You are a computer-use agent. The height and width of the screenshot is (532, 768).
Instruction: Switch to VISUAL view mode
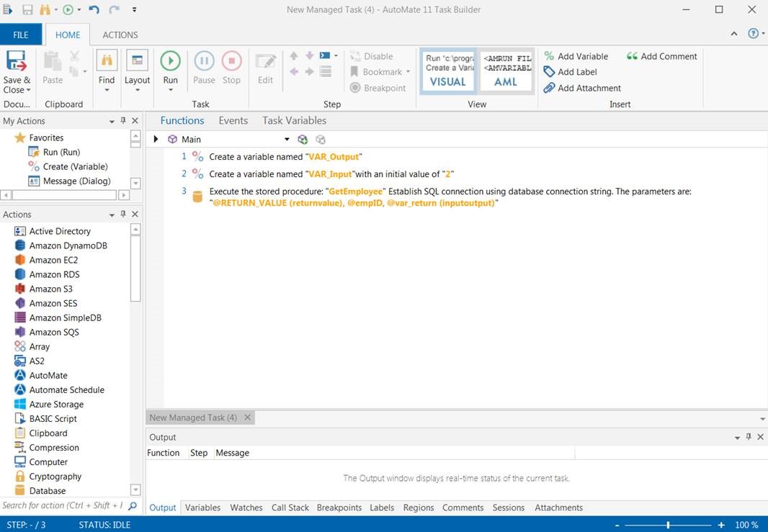point(447,71)
